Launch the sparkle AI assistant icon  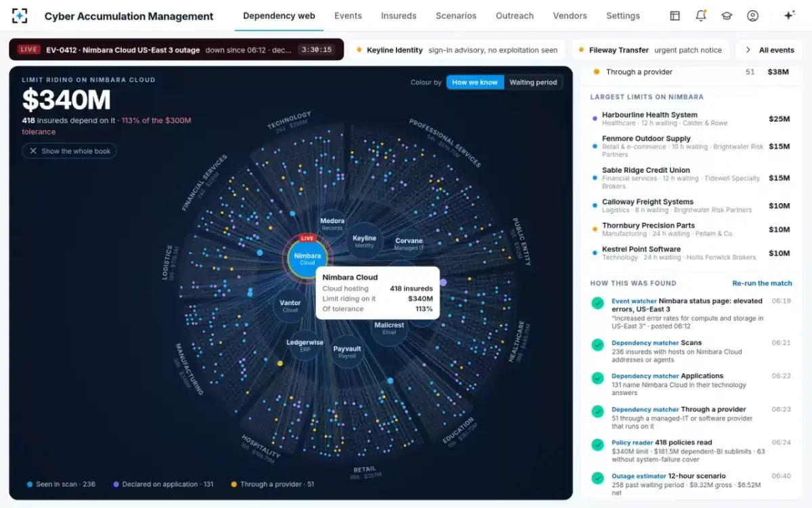[789, 16]
